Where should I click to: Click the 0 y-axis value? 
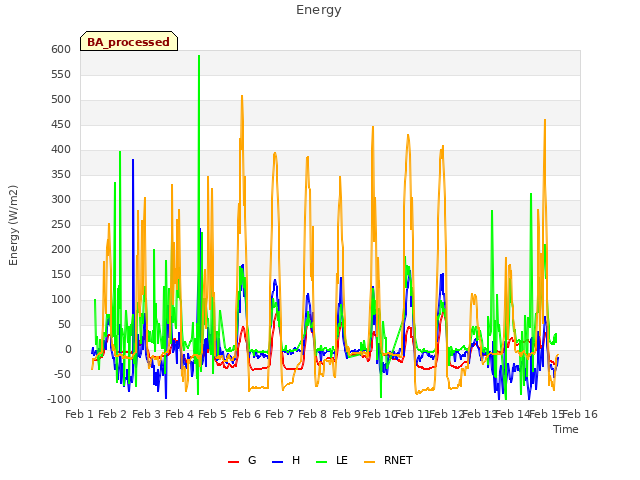coord(68,349)
